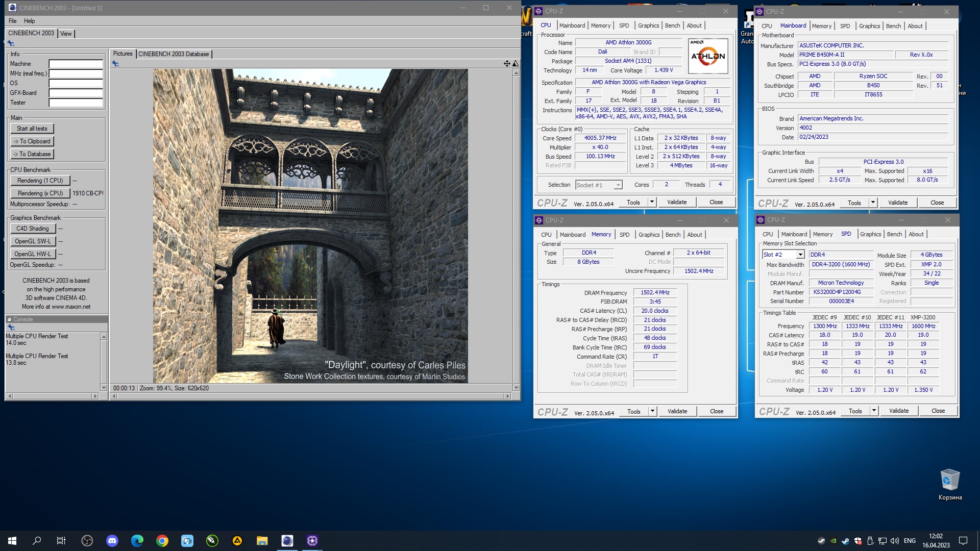This screenshot has height=551, width=980.
Task: Open the File menu in CINEBENCH
Action: [13, 21]
